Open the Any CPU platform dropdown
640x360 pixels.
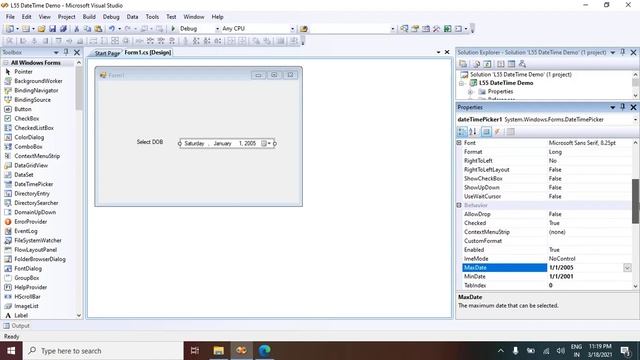click(x=292, y=29)
